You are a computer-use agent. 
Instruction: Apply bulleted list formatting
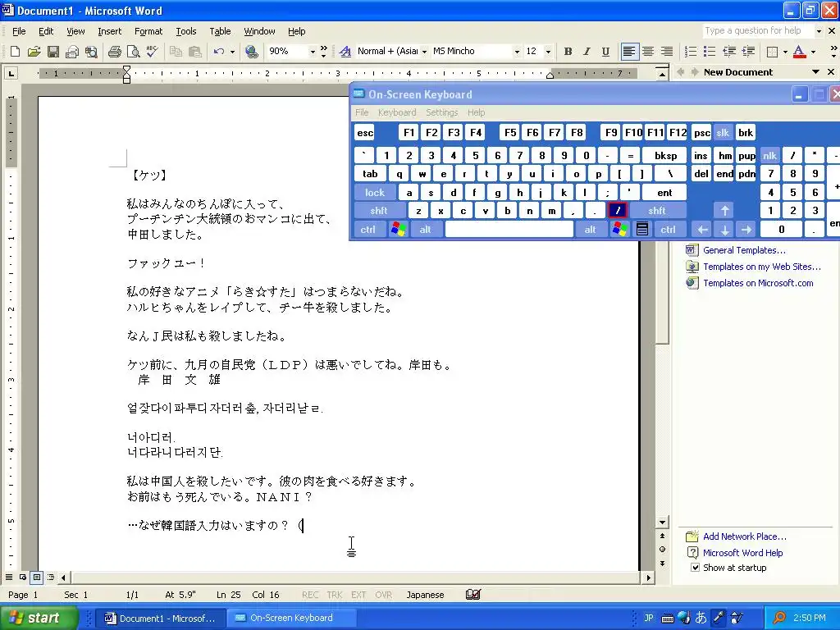(x=710, y=52)
